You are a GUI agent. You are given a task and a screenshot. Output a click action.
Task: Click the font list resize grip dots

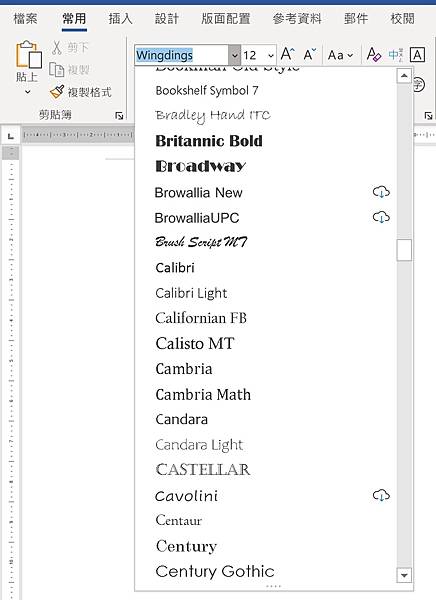click(273, 586)
